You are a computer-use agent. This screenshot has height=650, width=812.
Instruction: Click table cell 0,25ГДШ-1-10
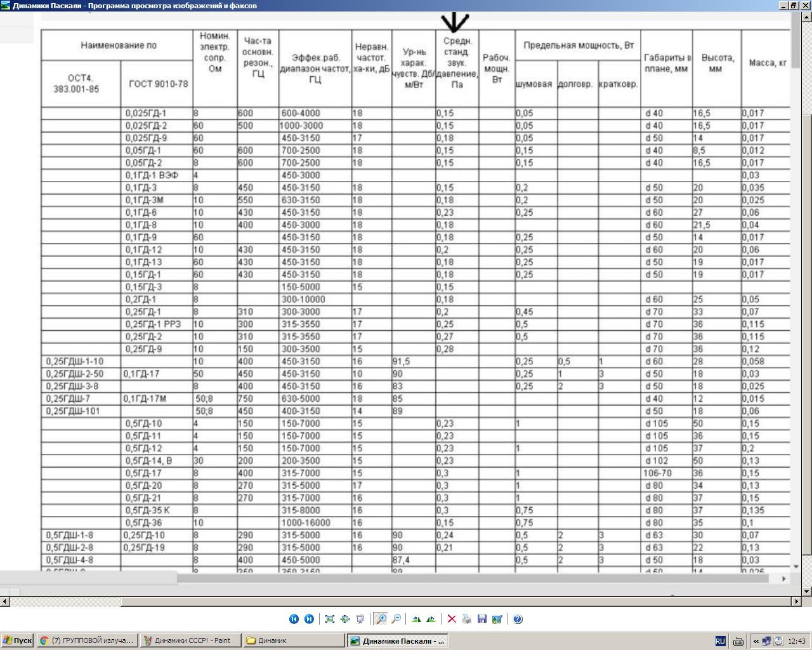[74, 361]
